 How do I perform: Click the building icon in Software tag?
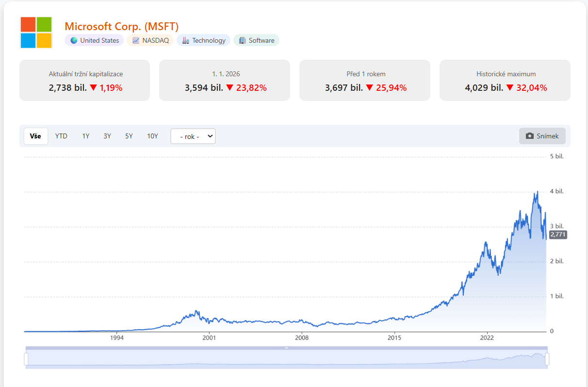[243, 40]
